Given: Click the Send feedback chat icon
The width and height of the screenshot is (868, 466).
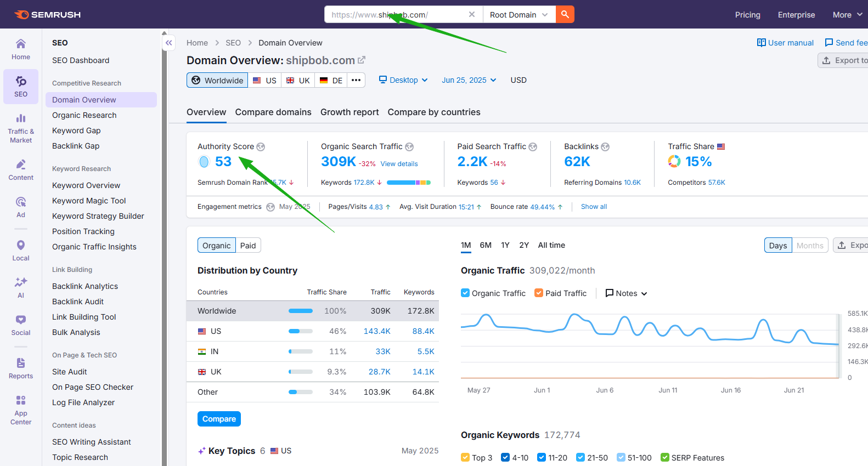Looking at the screenshot, I should click(x=829, y=43).
